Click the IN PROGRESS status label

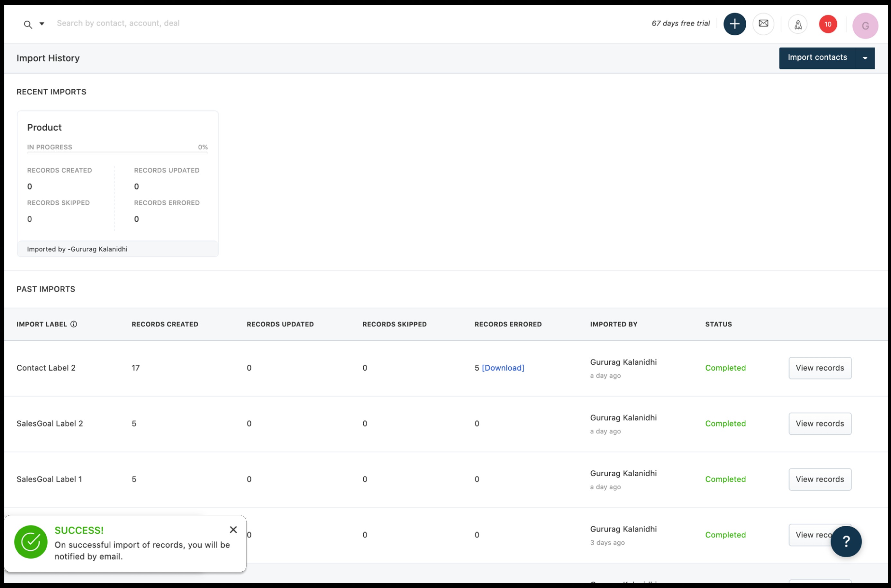[50, 147]
